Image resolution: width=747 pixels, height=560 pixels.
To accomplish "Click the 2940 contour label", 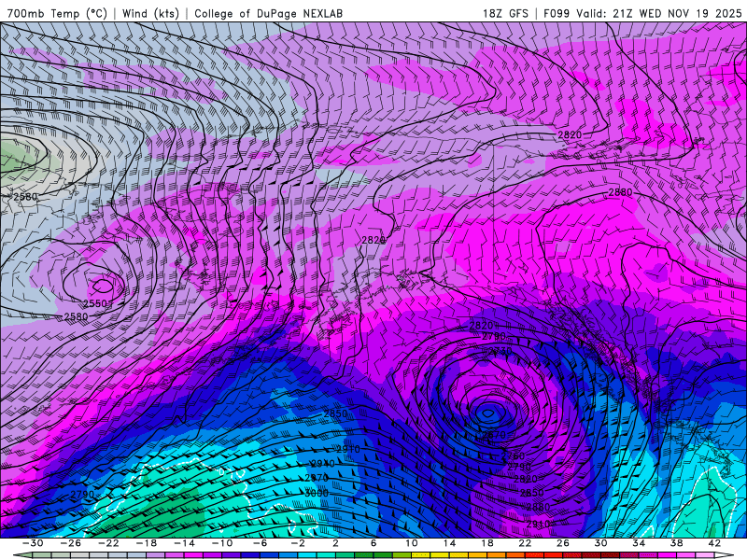I will tap(322, 463).
